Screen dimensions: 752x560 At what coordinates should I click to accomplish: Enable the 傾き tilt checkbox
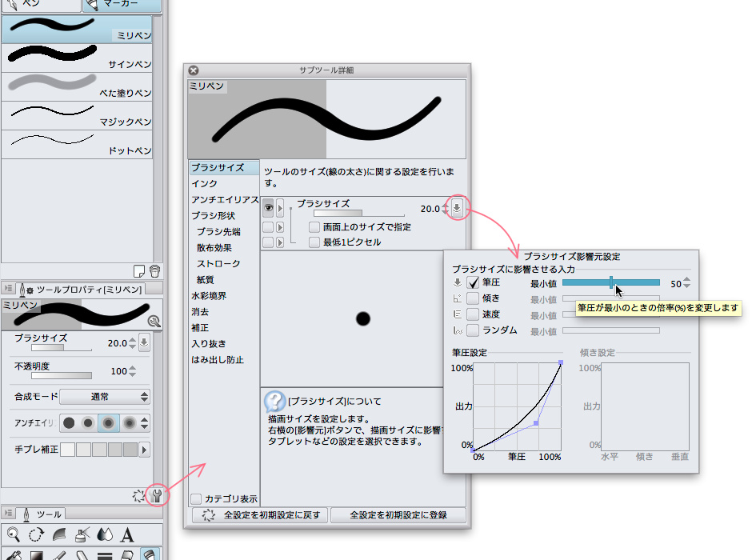[x=473, y=298]
